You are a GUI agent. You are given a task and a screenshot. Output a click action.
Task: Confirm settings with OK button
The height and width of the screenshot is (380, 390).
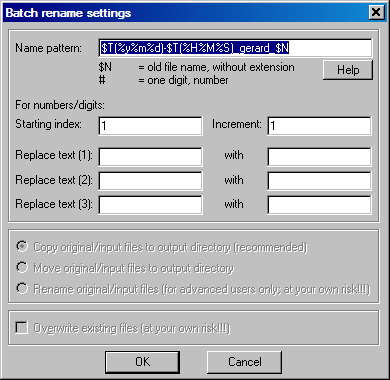click(x=143, y=362)
